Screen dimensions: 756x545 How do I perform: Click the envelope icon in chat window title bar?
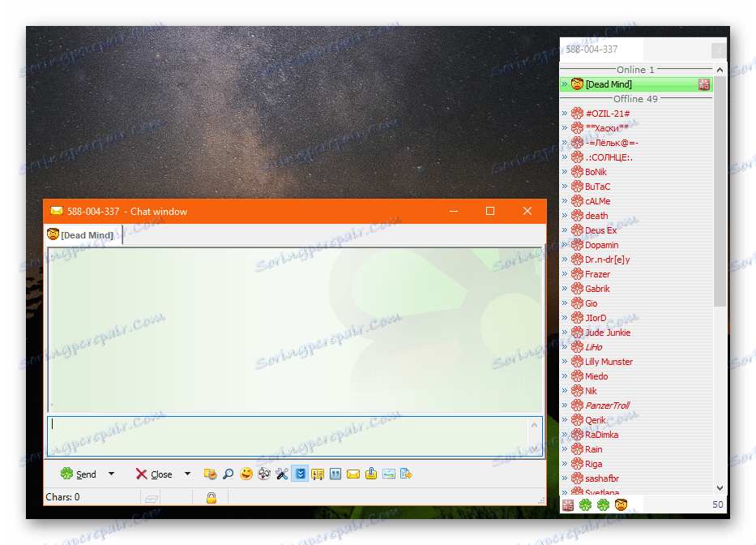57,211
